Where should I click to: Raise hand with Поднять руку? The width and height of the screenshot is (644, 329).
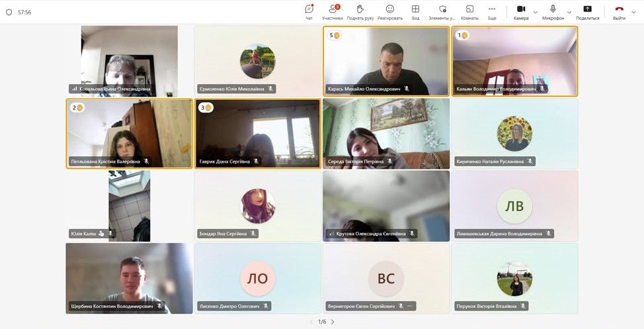360,11
